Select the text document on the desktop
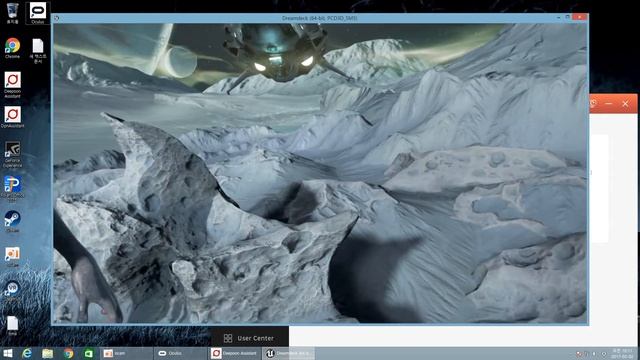Image resolution: width=640 pixels, height=360 pixels. point(38,51)
